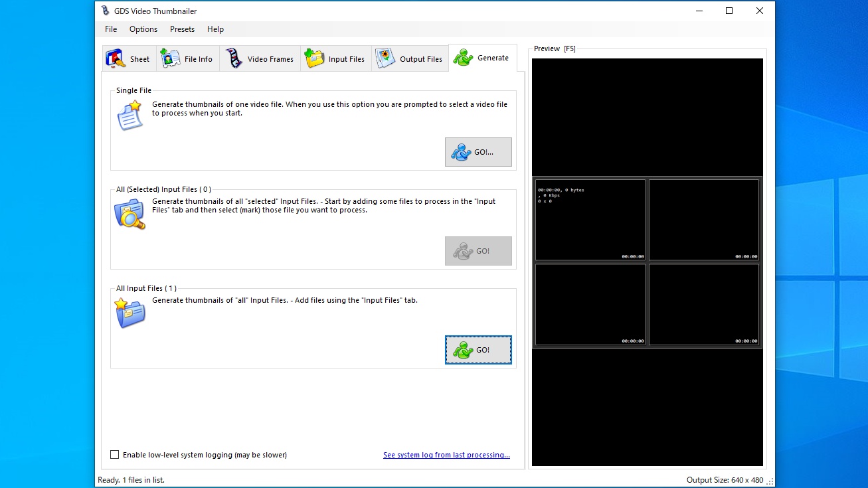This screenshot has width=868, height=488.
Task: Click the preview thumbnail showing 0 bytes info
Action: [590, 220]
